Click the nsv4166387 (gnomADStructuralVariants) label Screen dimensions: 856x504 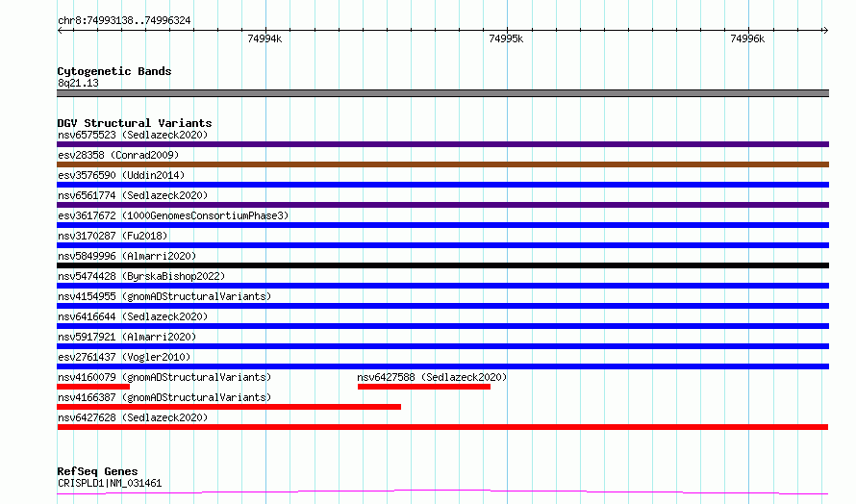coord(164,397)
